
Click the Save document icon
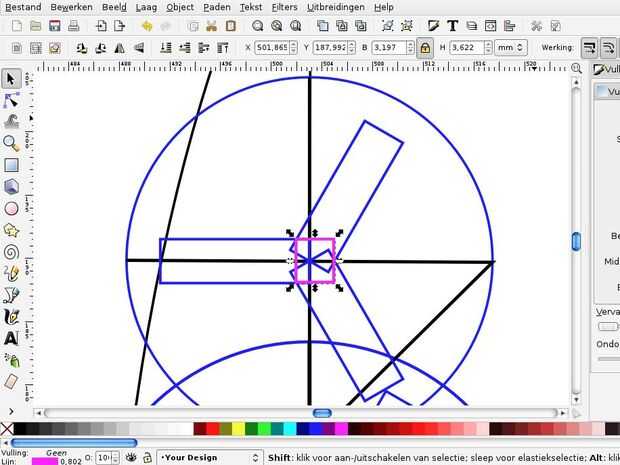click(55, 26)
